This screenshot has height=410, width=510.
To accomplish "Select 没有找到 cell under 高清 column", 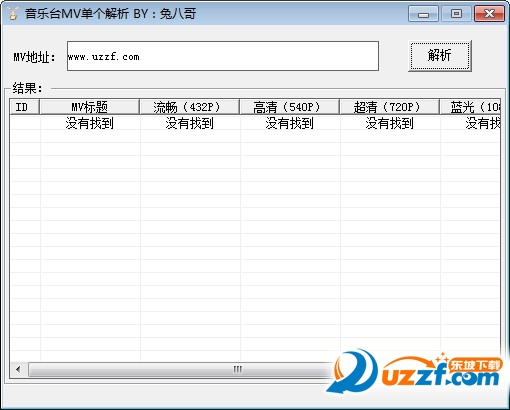I will 290,123.
